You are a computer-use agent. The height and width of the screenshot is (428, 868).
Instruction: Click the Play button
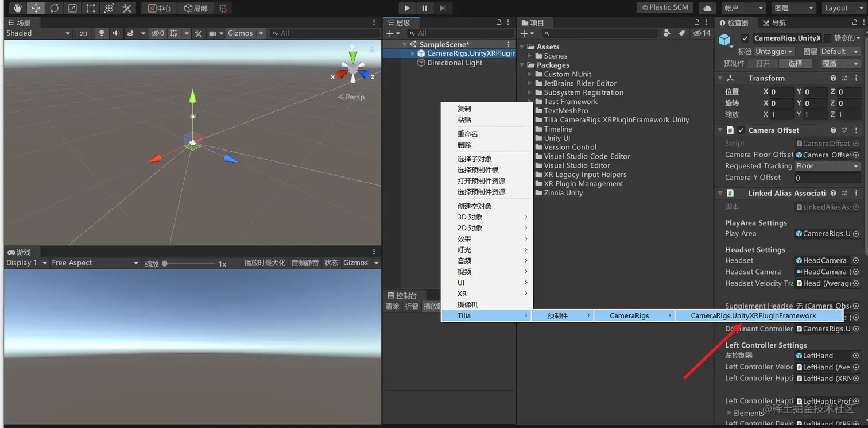pyautogui.click(x=407, y=8)
